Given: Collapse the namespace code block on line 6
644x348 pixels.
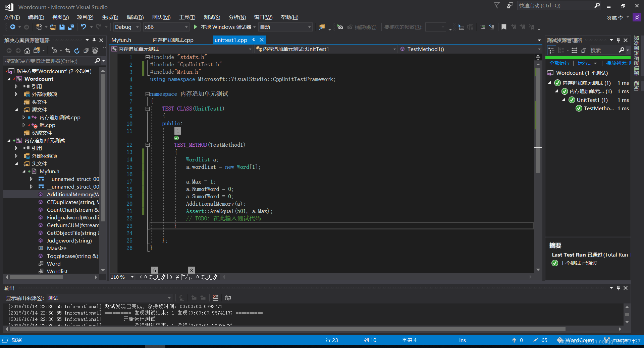Looking at the screenshot, I should point(147,94).
